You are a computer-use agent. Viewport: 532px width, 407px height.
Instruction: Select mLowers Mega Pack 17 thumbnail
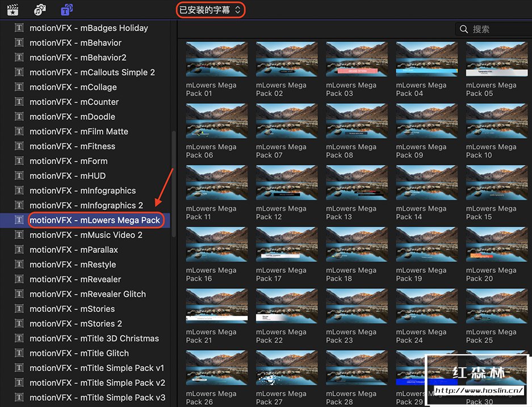[x=287, y=244]
